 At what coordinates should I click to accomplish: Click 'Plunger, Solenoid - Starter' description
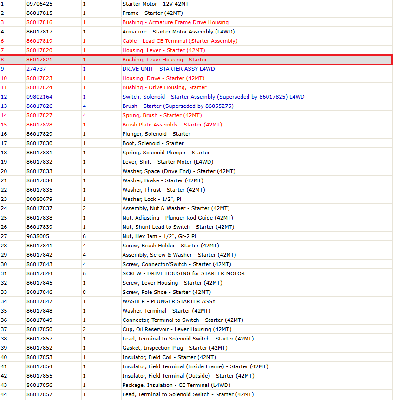point(156,134)
